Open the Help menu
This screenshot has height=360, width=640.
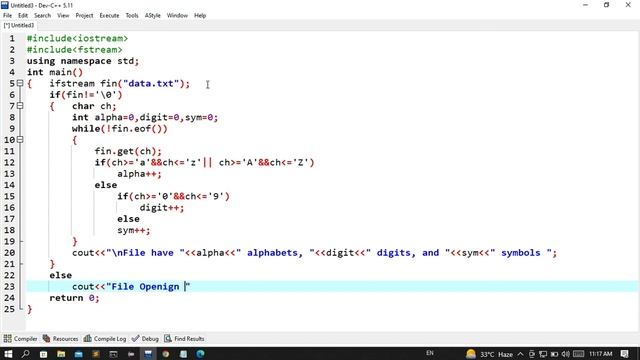[x=200, y=16]
